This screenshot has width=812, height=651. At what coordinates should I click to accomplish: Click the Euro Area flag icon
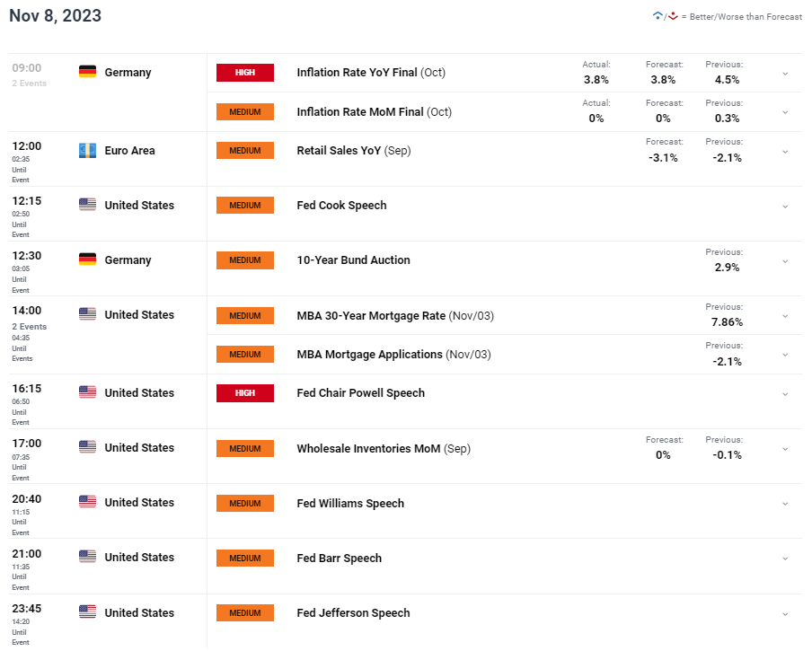pos(87,150)
